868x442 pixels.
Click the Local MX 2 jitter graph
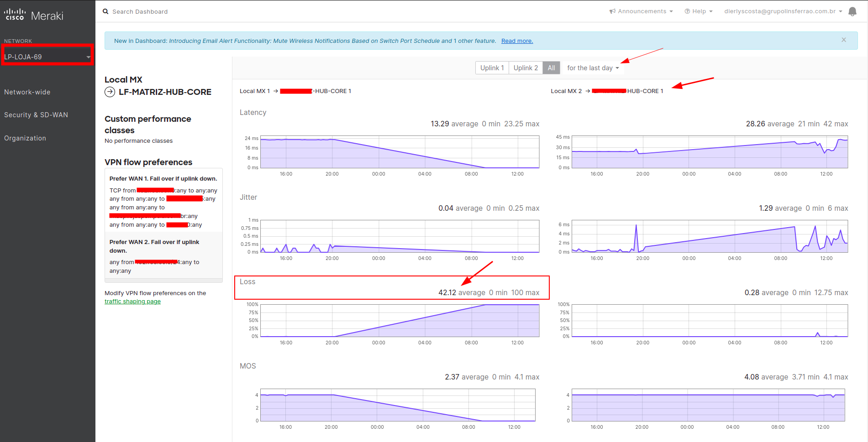710,236
